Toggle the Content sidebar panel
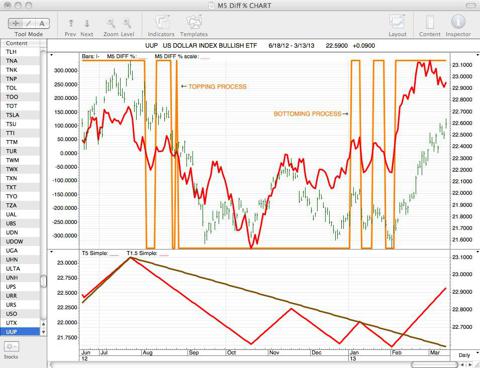This screenshot has width=480, height=368. point(430,23)
